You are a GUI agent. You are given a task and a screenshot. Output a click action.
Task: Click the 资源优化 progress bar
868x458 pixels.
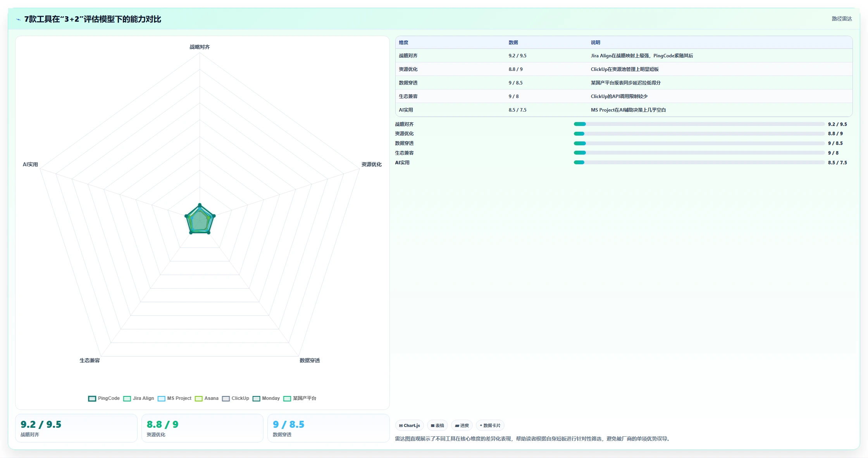tap(699, 134)
